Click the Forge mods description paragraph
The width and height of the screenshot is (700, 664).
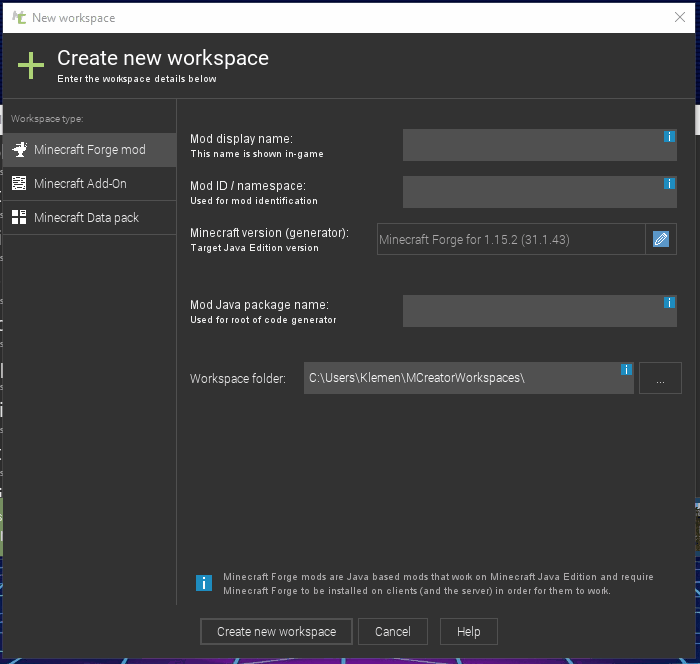tap(438, 584)
